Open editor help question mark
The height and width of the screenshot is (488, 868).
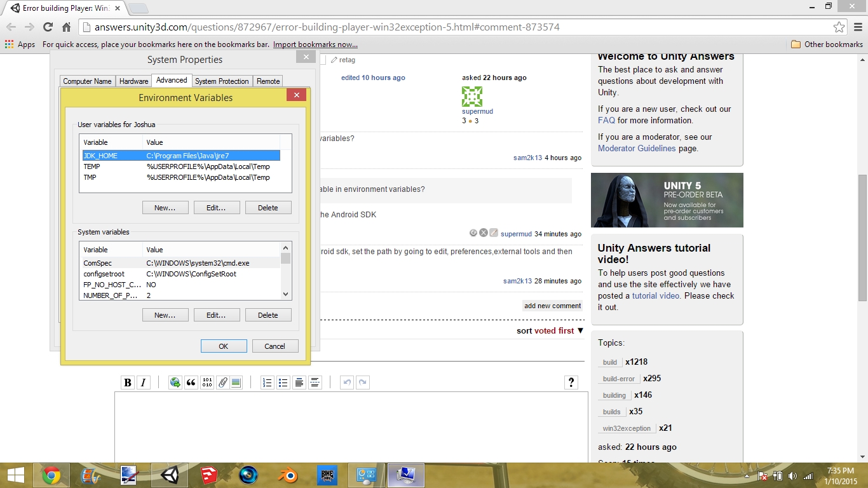(x=571, y=383)
